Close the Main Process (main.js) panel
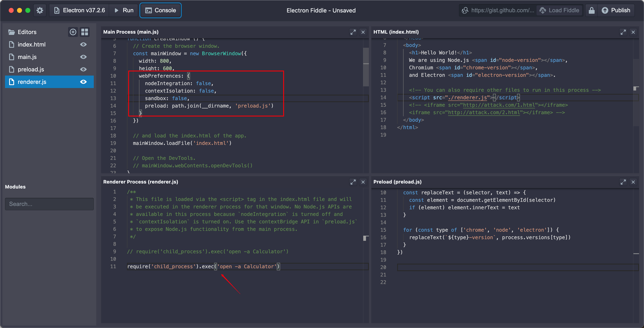Image resolution: width=644 pixels, height=328 pixels. point(363,32)
